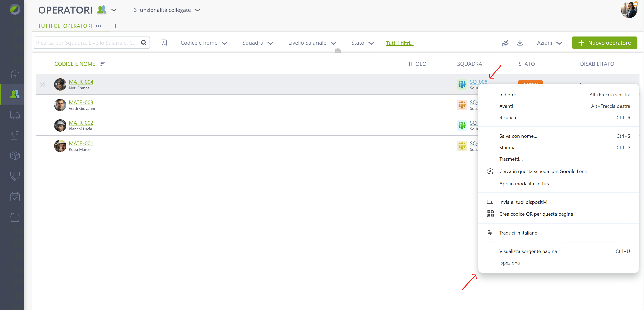Select the TUTTI GLI OPERATORI tab
Screen dimensions: 644x310
click(x=65, y=26)
